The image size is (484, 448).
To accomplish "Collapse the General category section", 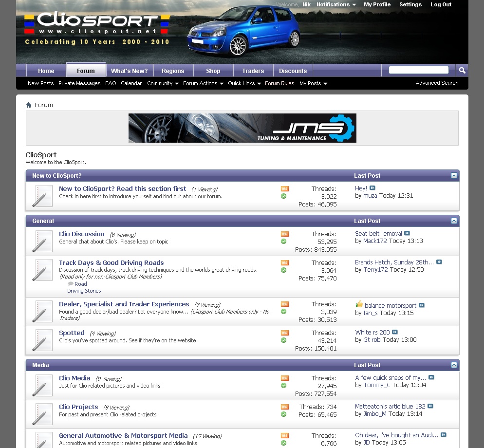I will click(454, 221).
